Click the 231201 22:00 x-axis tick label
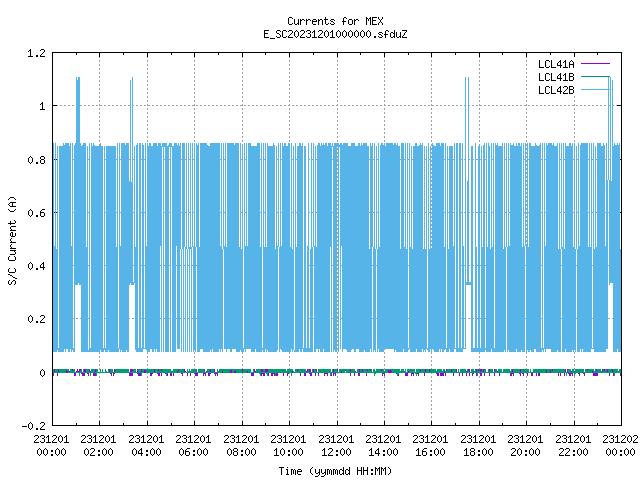This screenshot has width=640, height=480. coord(573,446)
